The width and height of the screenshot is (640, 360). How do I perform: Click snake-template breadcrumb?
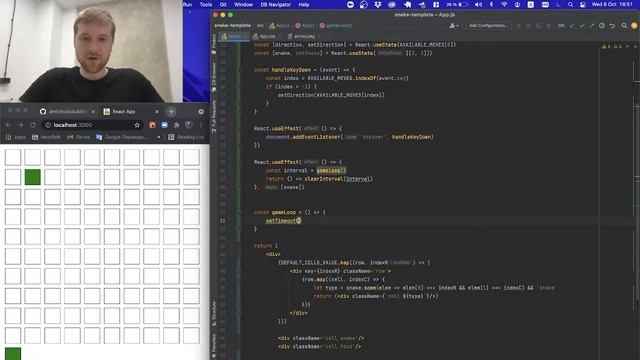point(232,25)
